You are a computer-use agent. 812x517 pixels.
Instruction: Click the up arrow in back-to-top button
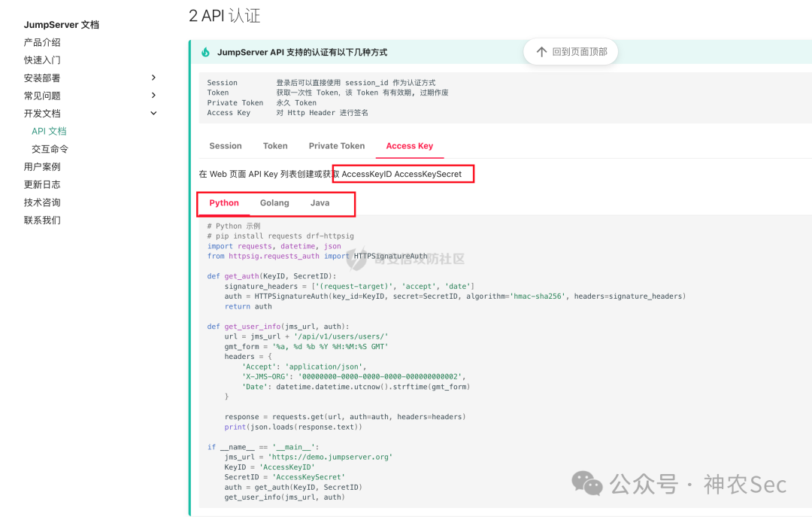541,52
